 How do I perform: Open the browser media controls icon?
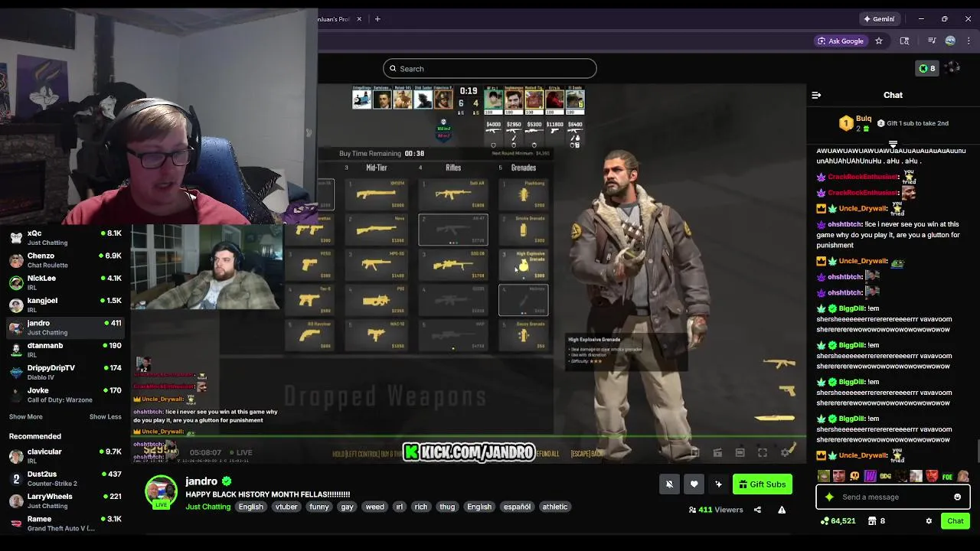click(932, 41)
